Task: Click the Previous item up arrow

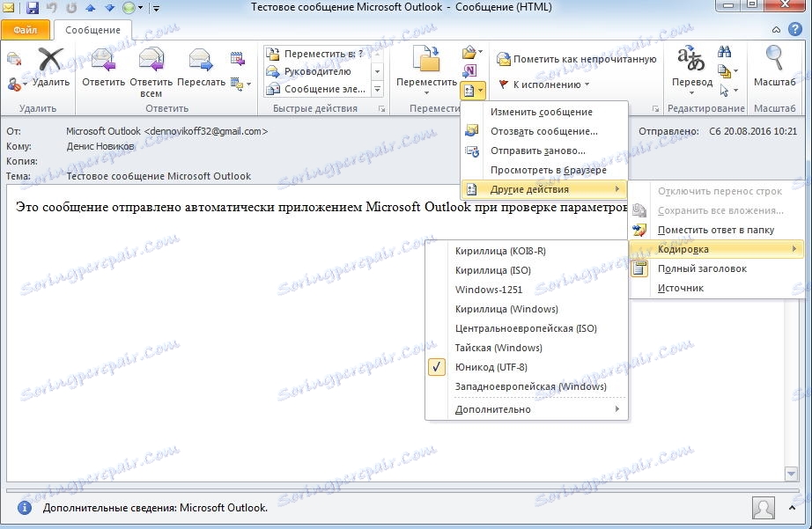Action: [91, 7]
